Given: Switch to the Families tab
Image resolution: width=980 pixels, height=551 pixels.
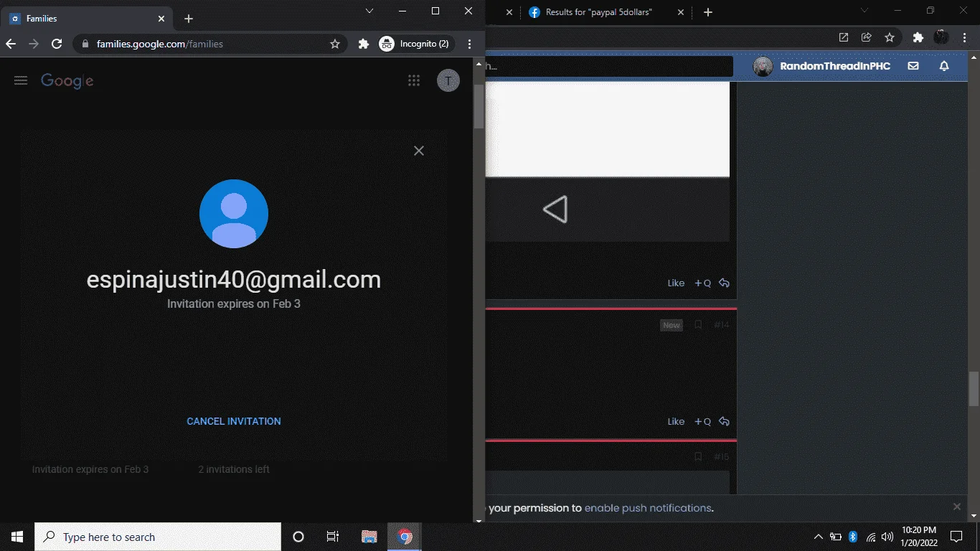Looking at the screenshot, I should (x=86, y=19).
